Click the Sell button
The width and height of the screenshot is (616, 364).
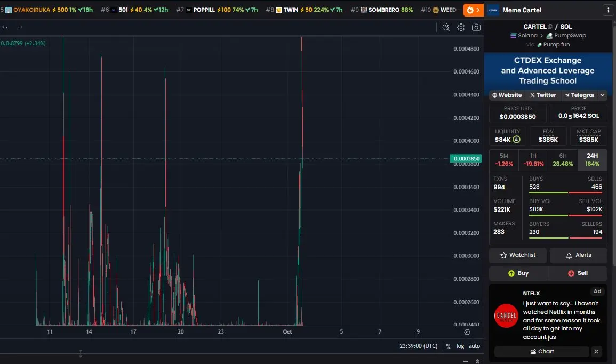click(578, 273)
